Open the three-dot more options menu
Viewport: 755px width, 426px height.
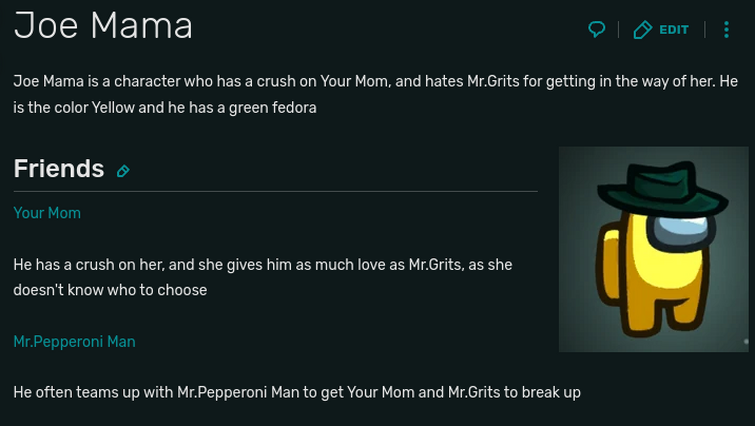pyautogui.click(x=727, y=30)
